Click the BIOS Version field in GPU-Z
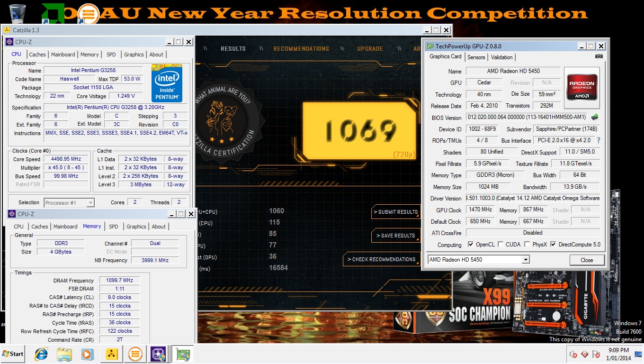Screen dimensions: 644x364 pyautogui.click(x=527, y=117)
